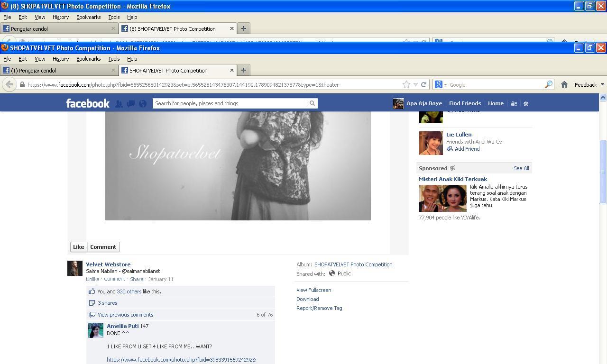Open Find Friends in Facebook bar
607x364 pixels.
pyautogui.click(x=465, y=103)
